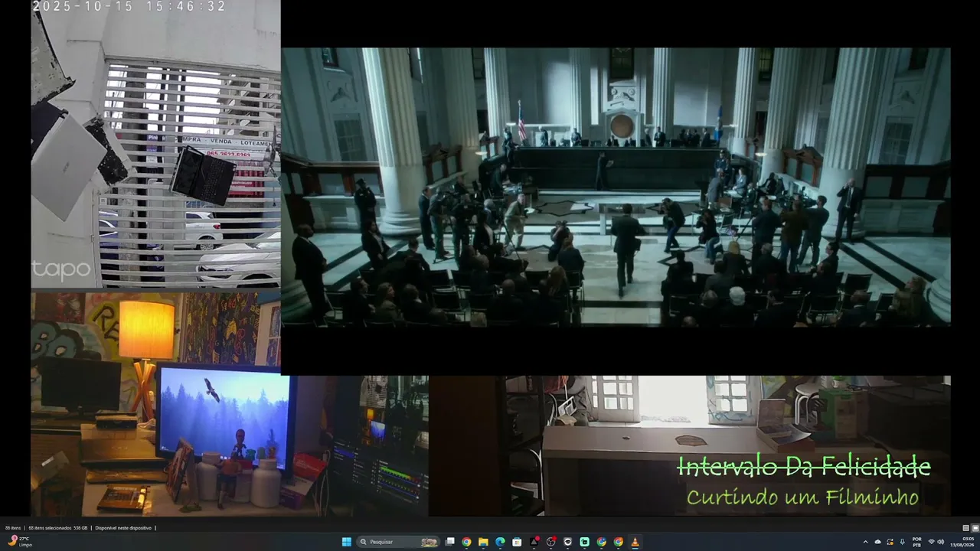The image size is (980, 551).
Task: Click the '68 itens selecionados' status text
Action: [x=51, y=528]
